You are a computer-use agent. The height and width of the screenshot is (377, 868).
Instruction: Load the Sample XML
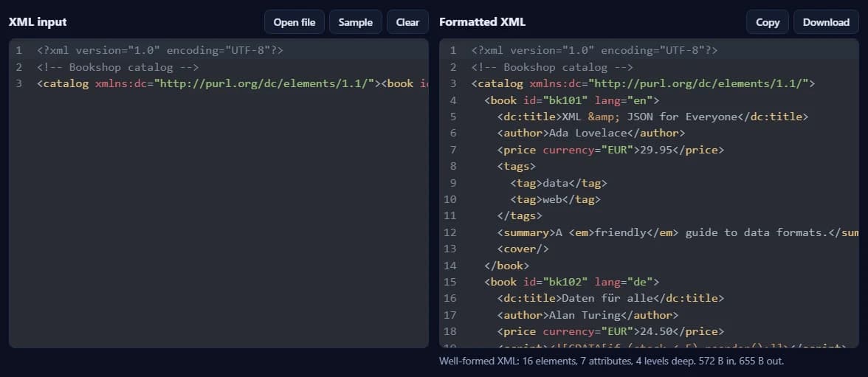[356, 22]
